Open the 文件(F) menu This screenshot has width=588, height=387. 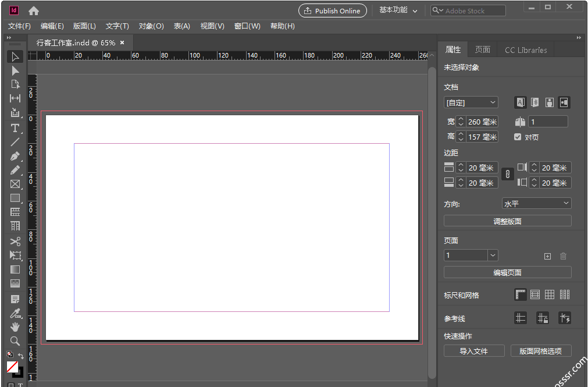pyautogui.click(x=20, y=26)
